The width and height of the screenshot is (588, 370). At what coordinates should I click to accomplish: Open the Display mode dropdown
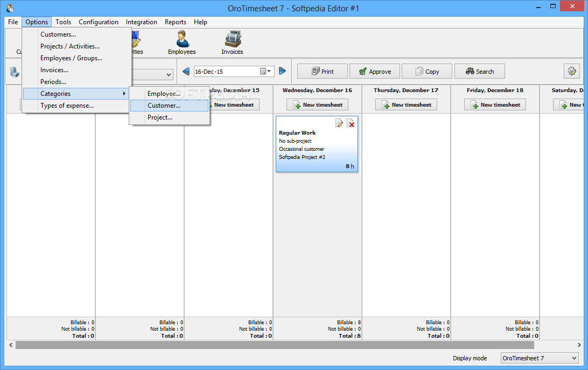(x=540, y=358)
